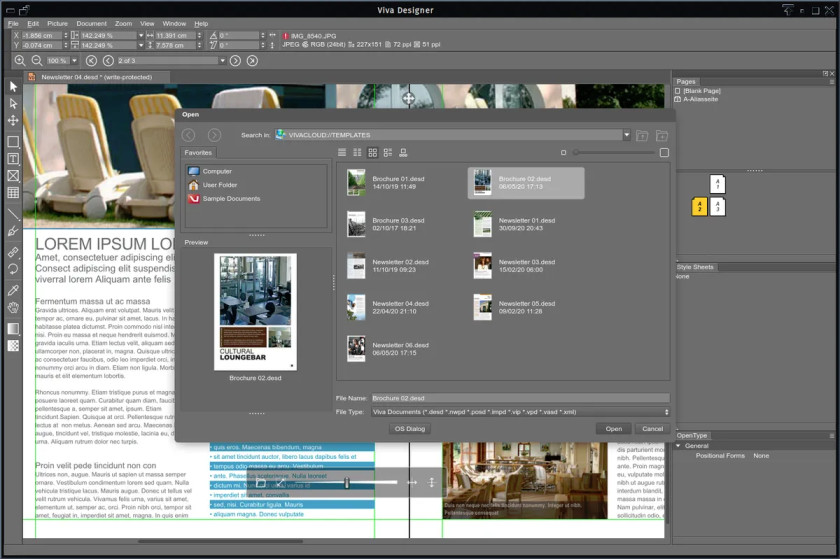Open the Document menu
This screenshot has width=840, height=559.
coord(92,24)
